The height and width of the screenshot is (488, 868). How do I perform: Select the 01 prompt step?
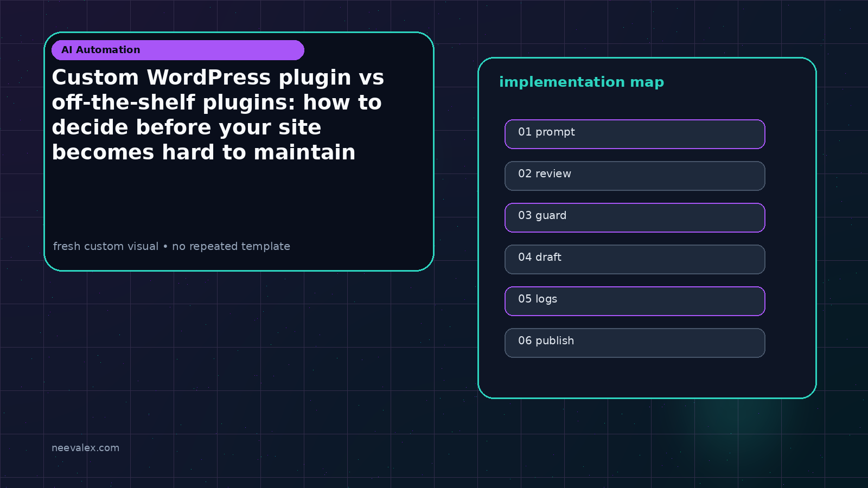[x=635, y=134]
